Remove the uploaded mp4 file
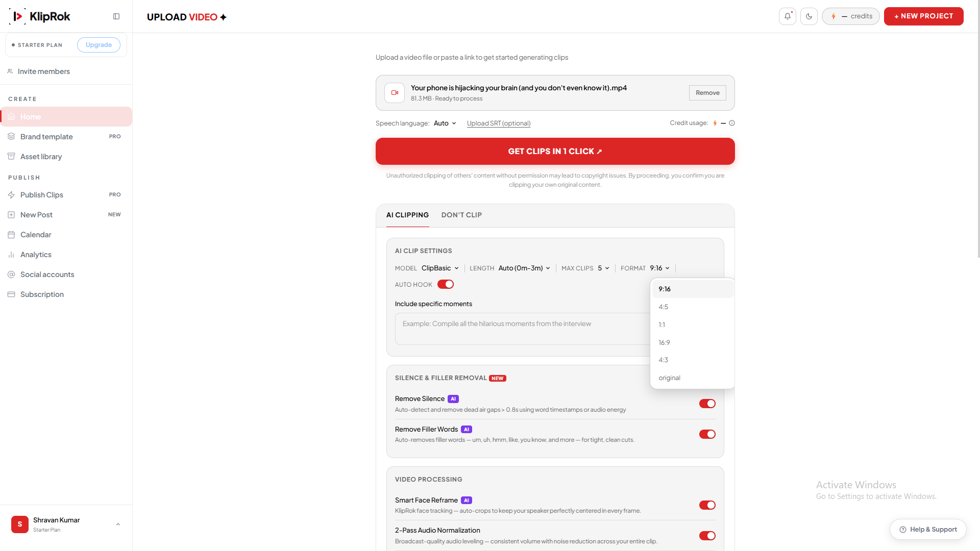This screenshot has height=551, width=980. coord(707,93)
